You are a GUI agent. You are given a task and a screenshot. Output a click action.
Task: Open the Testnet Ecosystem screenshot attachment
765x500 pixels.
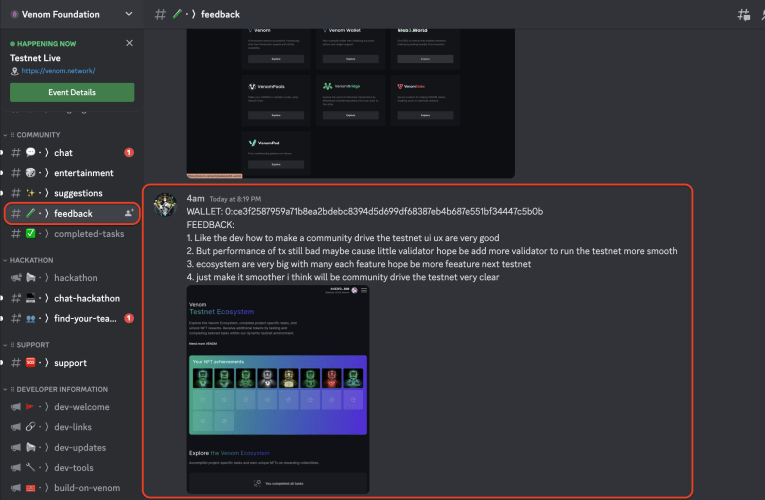click(x=278, y=390)
